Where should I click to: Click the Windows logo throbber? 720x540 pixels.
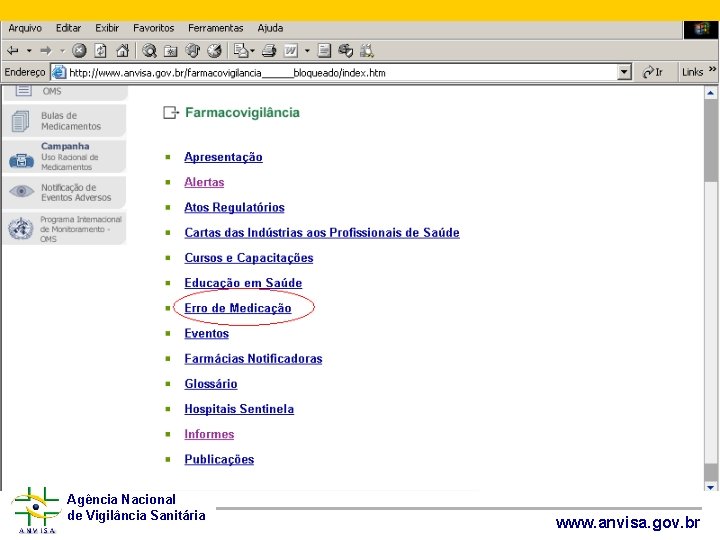tap(701, 30)
